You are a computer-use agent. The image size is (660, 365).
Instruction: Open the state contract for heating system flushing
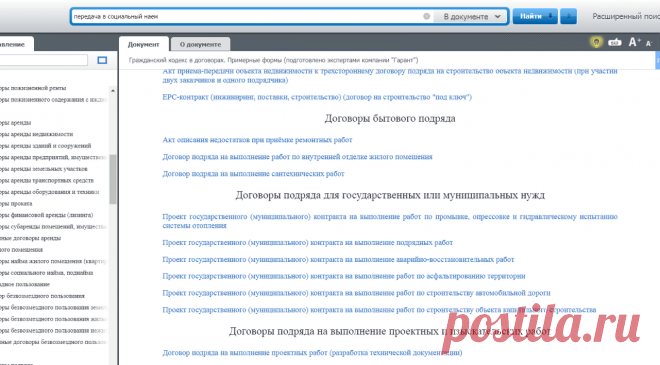390,221
